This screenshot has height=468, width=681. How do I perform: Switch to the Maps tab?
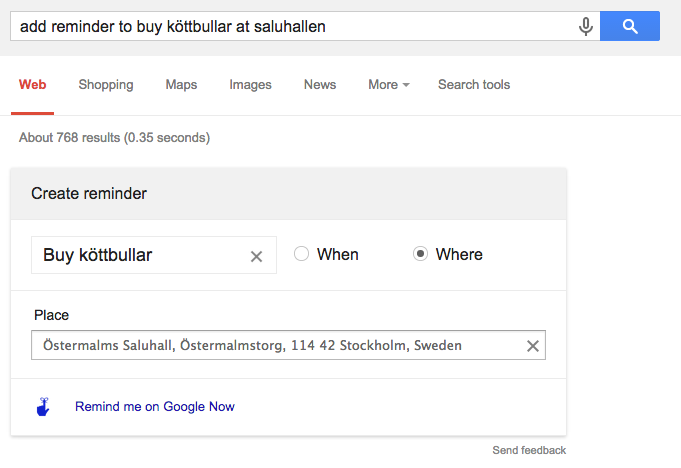pos(181,85)
